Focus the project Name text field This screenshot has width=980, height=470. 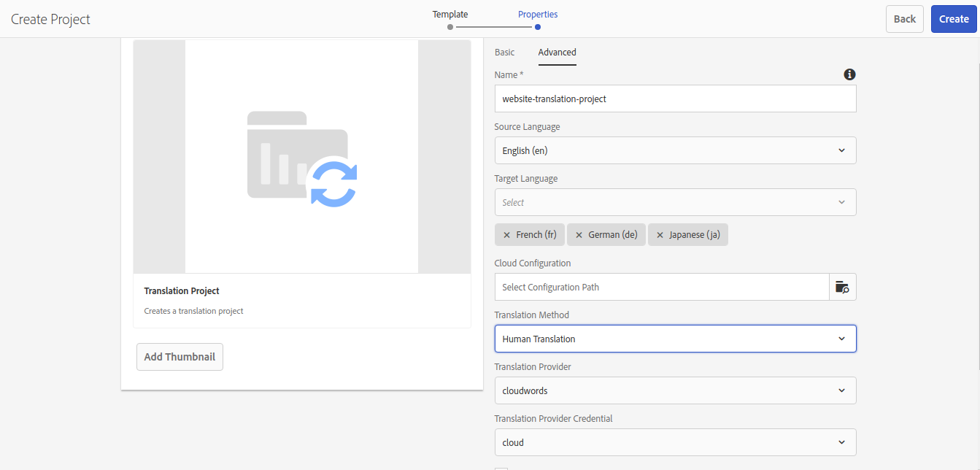[x=675, y=99]
